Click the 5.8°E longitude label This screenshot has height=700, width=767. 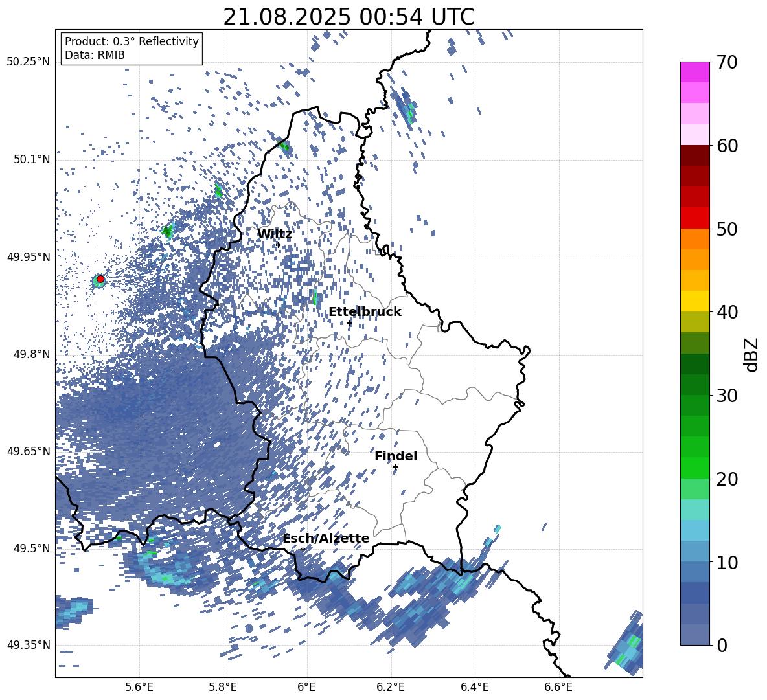223,687
